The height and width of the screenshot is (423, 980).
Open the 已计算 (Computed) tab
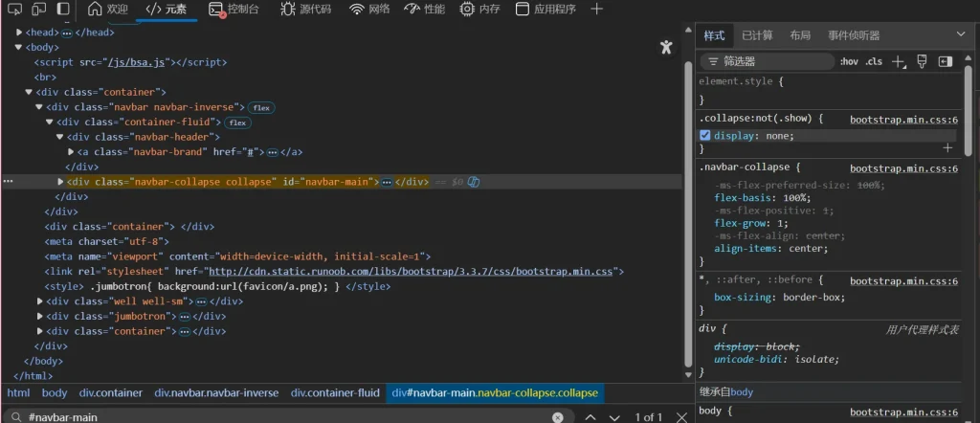(x=757, y=35)
